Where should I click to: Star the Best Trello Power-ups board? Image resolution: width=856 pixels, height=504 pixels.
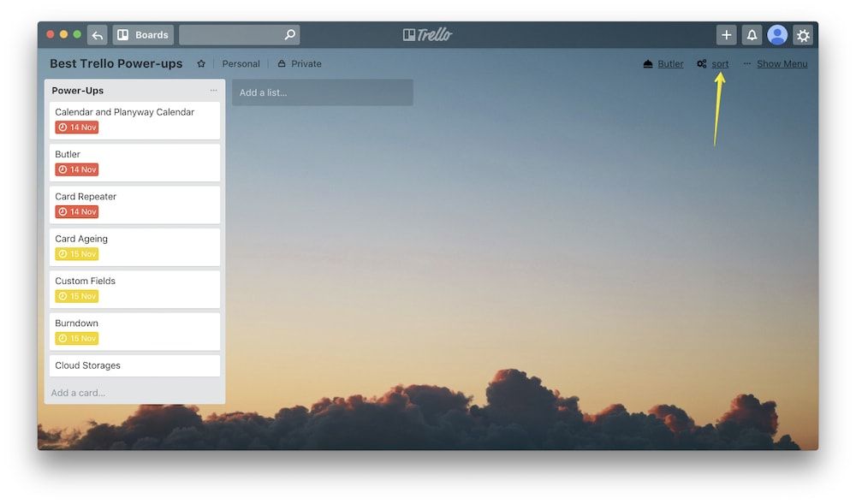(201, 64)
